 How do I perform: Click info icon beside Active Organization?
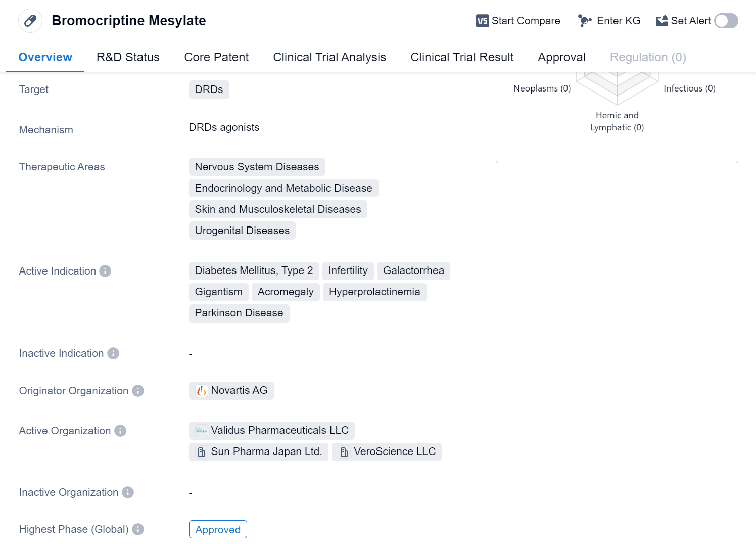tap(120, 431)
